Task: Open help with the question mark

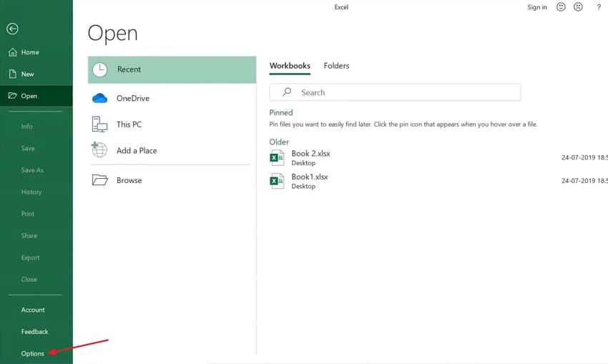Action: [599, 6]
